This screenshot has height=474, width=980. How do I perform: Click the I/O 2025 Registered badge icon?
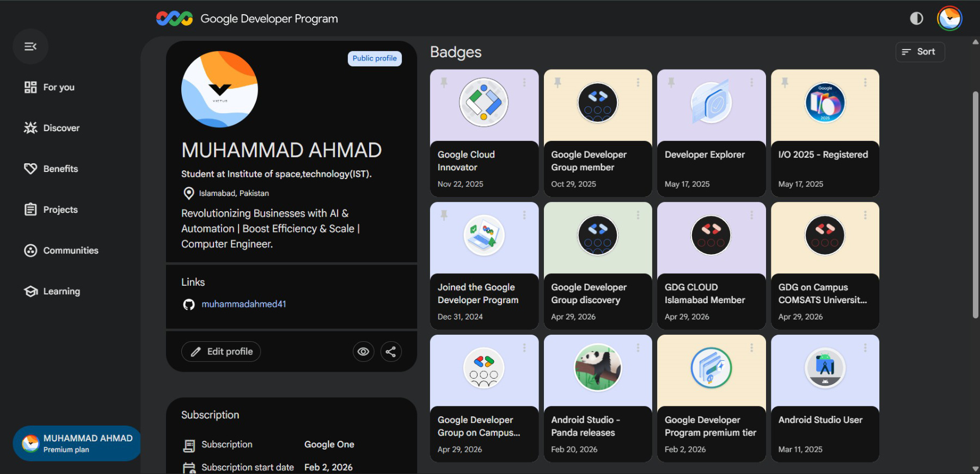tap(825, 102)
